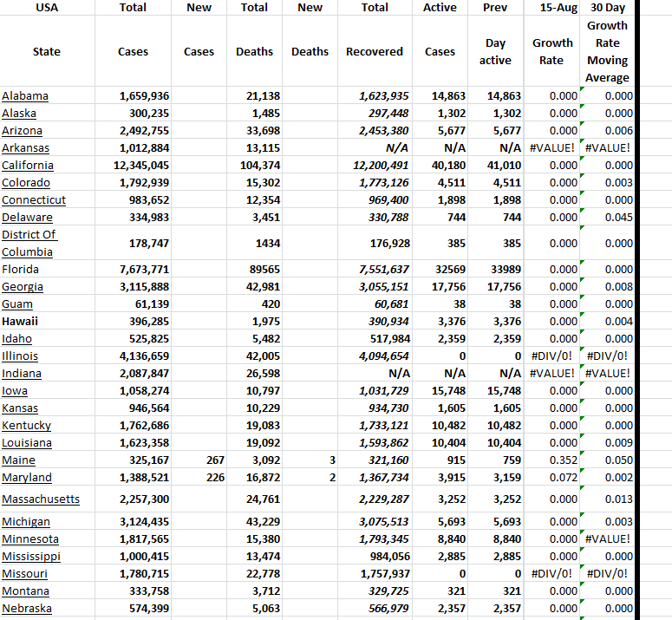672x620 pixels.
Task: Select California total cases 12,345,045
Action: click(133, 166)
